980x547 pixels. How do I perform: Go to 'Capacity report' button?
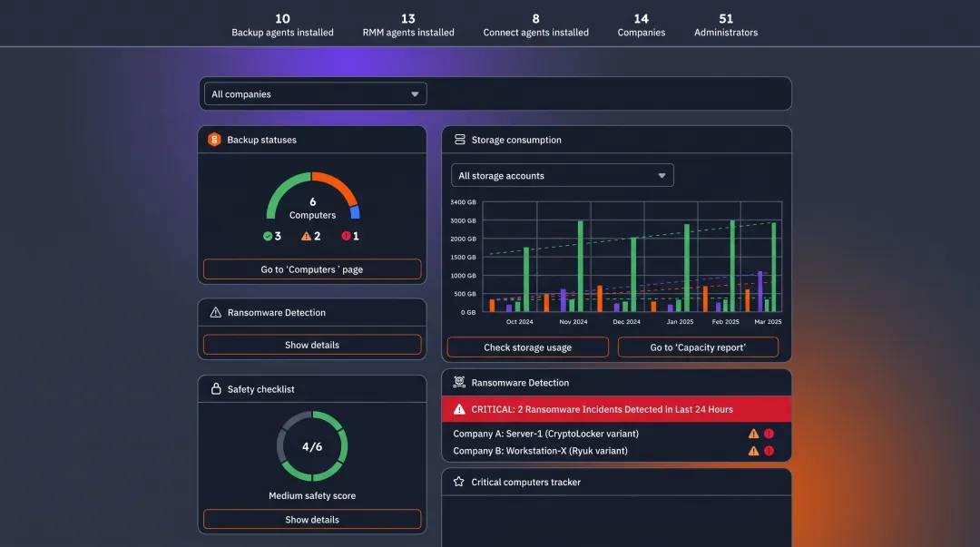coord(698,347)
